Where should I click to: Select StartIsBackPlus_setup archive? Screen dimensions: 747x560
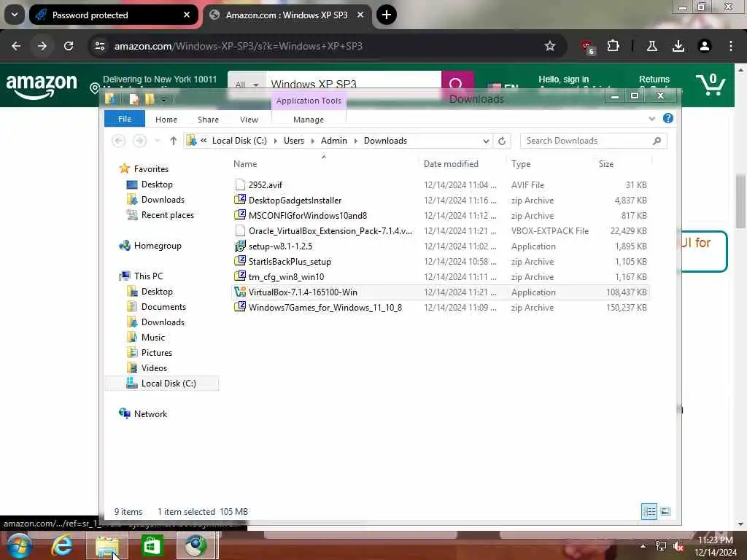click(x=441, y=262)
